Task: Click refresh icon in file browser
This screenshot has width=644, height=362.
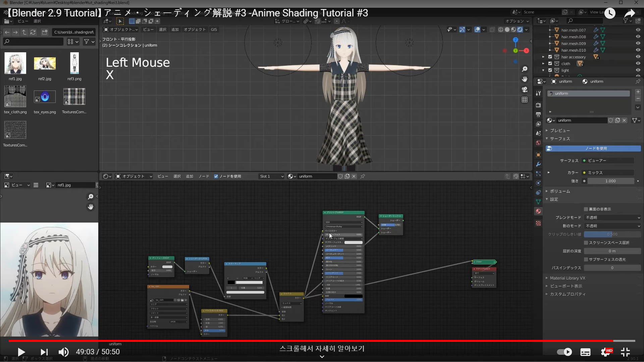Action: 33,32
